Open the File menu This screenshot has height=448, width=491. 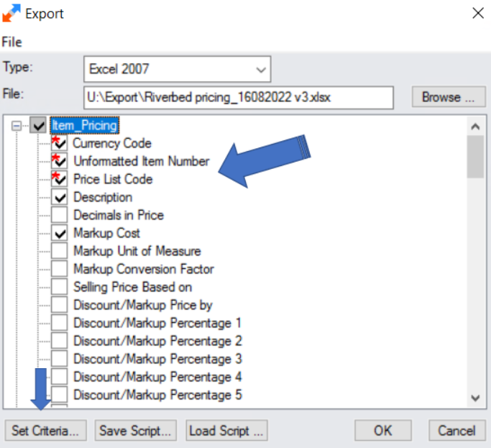pos(12,42)
